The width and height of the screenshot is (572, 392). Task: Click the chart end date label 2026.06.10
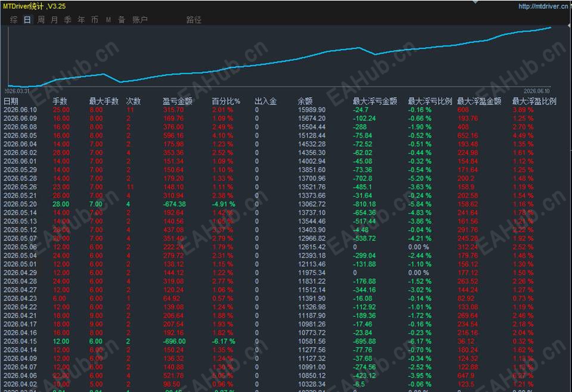(537, 91)
